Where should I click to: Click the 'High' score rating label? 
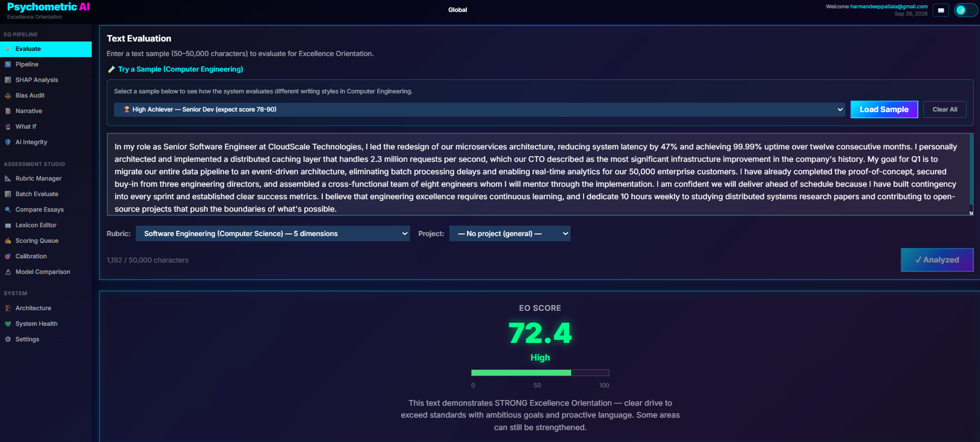(540, 357)
